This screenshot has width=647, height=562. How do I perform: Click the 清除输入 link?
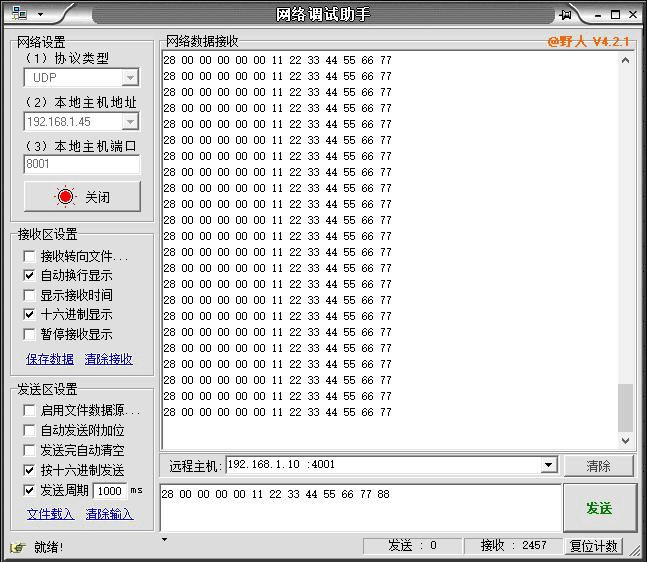tap(109, 514)
